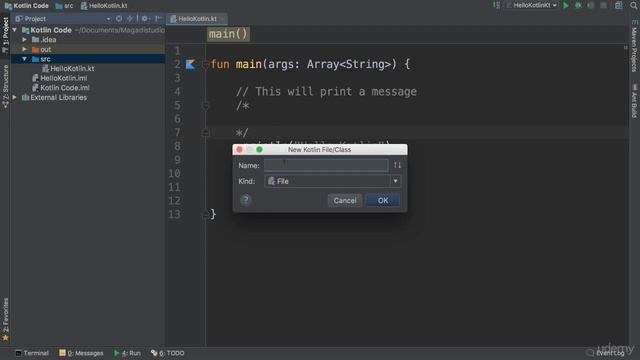Screen dimensions: 640x360
Task: Click the Kotlin run gutter icon on line 2
Action: point(190,64)
